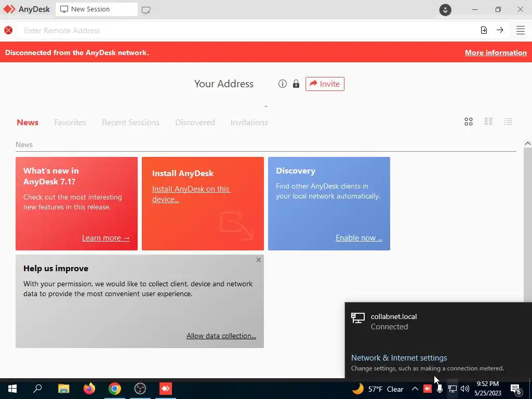This screenshot has height=399, width=532.
Task: Click Install AnyDesk on this device link
Action: (x=191, y=194)
